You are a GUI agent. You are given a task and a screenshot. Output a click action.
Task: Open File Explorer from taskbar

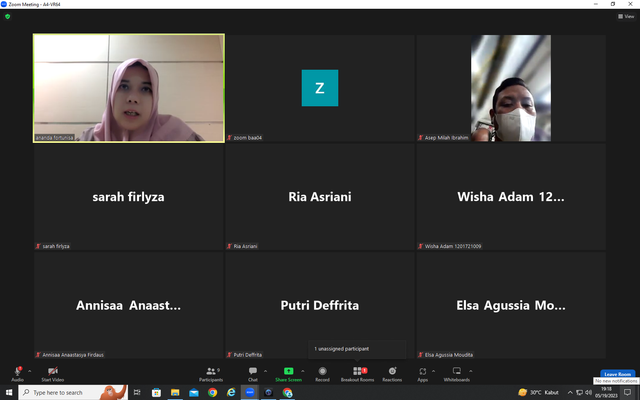point(175,392)
